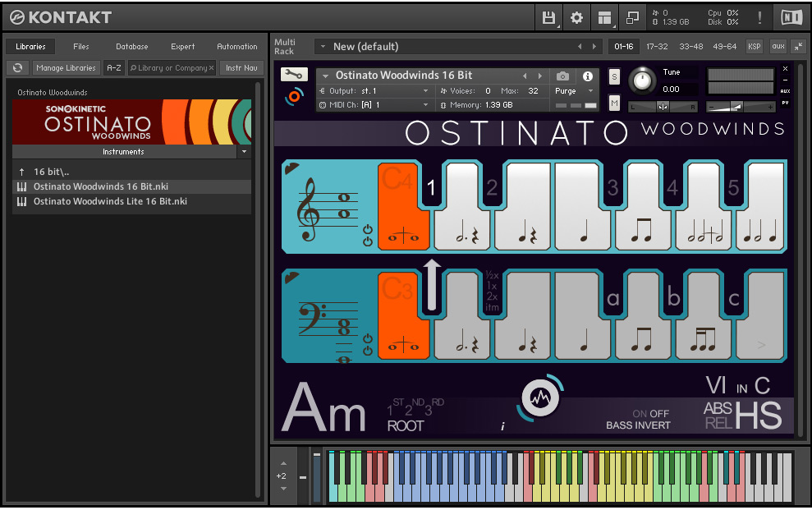Click Manage Libraries button
The width and height of the screenshot is (812, 510).
click(x=66, y=68)
